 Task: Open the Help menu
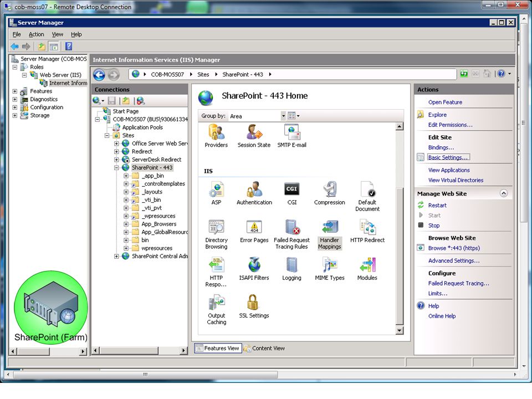coord(76,34)
